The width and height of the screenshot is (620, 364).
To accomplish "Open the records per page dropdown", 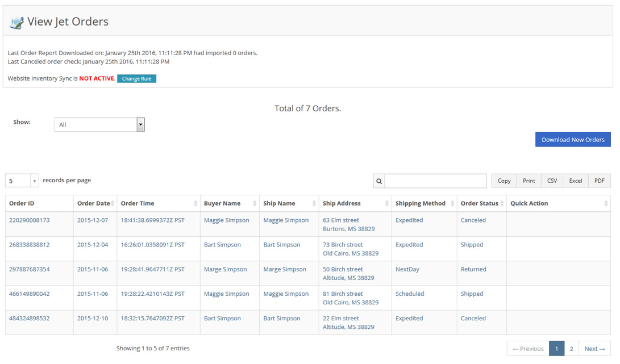I will (x=22, y=181).
